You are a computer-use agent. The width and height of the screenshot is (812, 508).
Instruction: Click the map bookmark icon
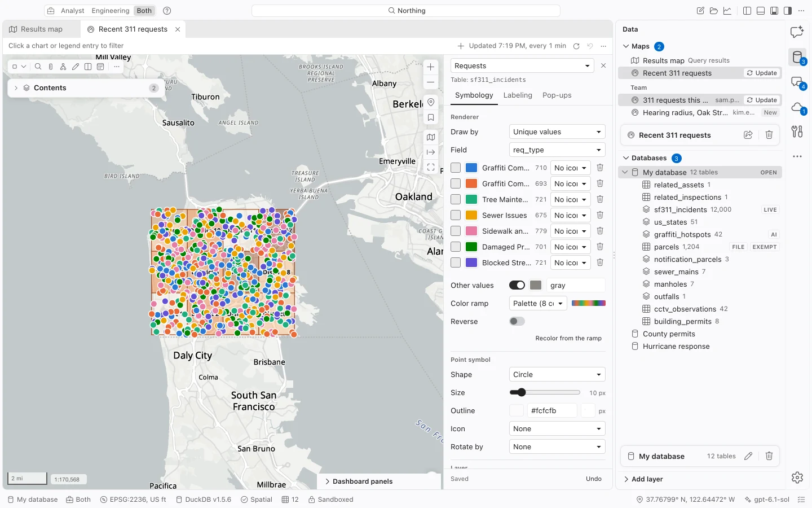[x=431, y=118]
